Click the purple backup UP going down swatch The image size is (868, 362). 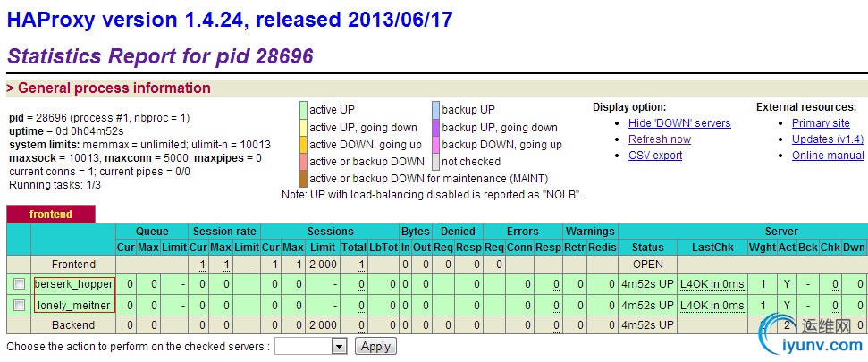435,127
